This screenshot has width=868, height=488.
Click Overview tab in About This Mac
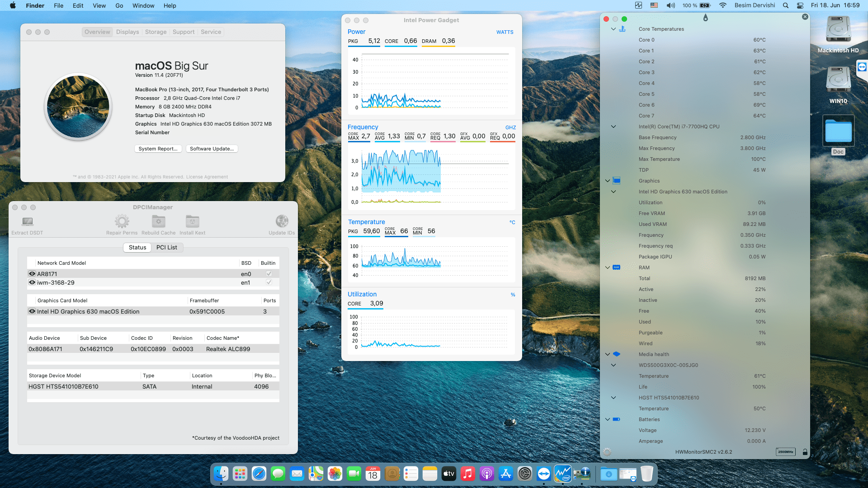point(97,32)
